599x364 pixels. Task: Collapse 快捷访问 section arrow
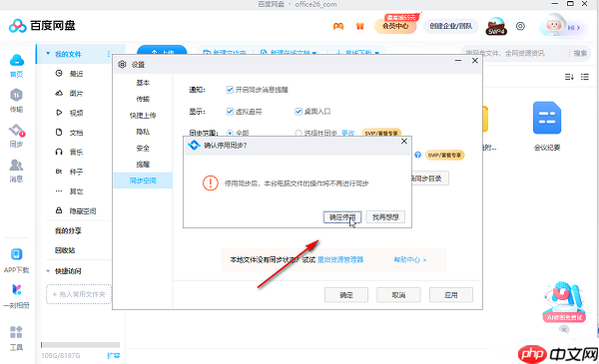(48, 271)
